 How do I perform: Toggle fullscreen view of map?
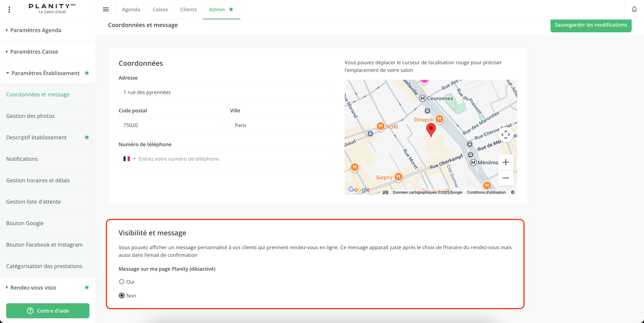(x=506, y=135)
